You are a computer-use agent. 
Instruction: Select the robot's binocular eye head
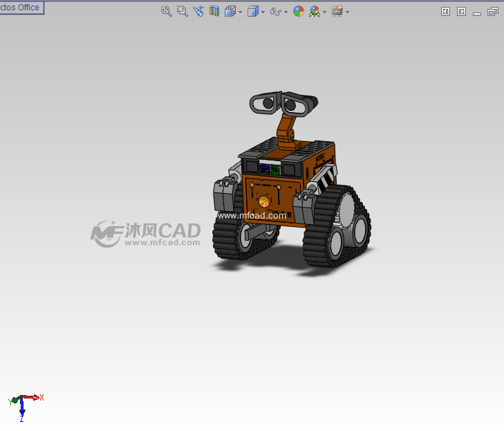click(x=283, y=103)
